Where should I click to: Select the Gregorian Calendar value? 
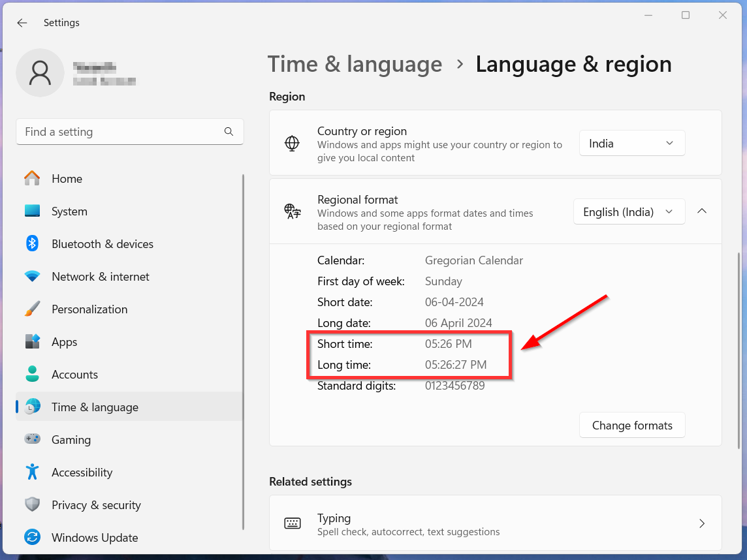[x=473, y=260]
